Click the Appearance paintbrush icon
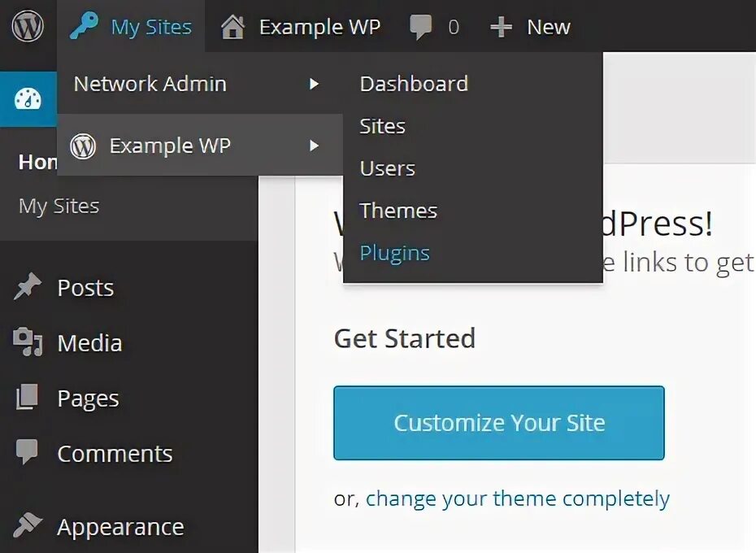Viewport: 756px width, 553px height. tap(28, 525)
